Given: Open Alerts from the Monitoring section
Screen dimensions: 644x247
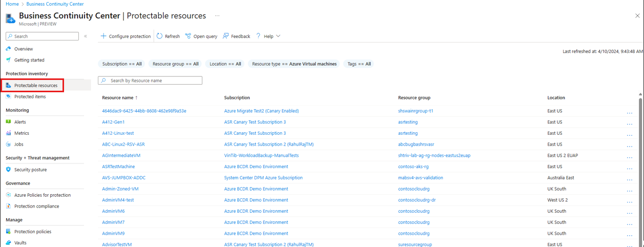Looking at the screenshot, I should tap(20, 122).
